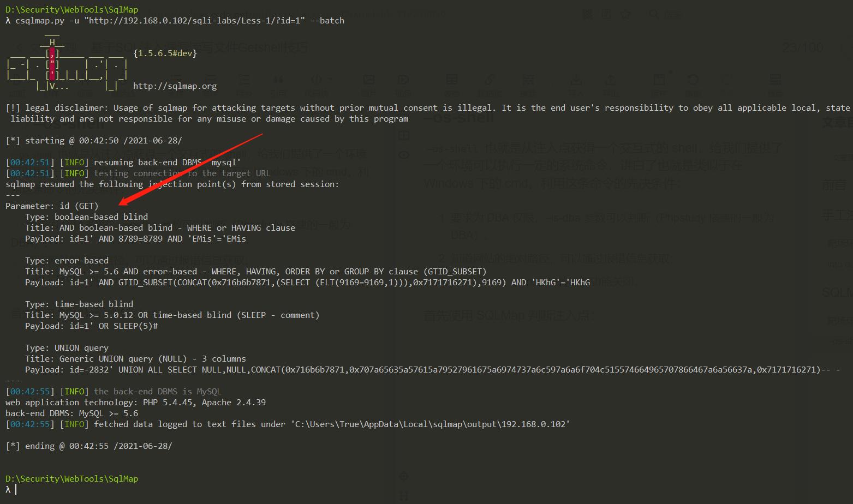Click the D:\Security\WebTools\SqlMap path above the final prompt
This screenshot has height=504, width=853.
pos(71,479)
